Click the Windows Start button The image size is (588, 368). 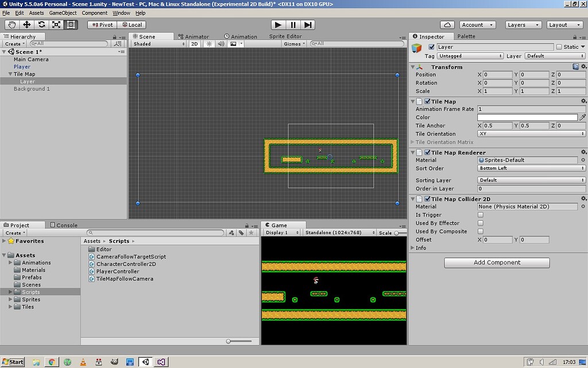pyautogui.click(x=12, y=361)
